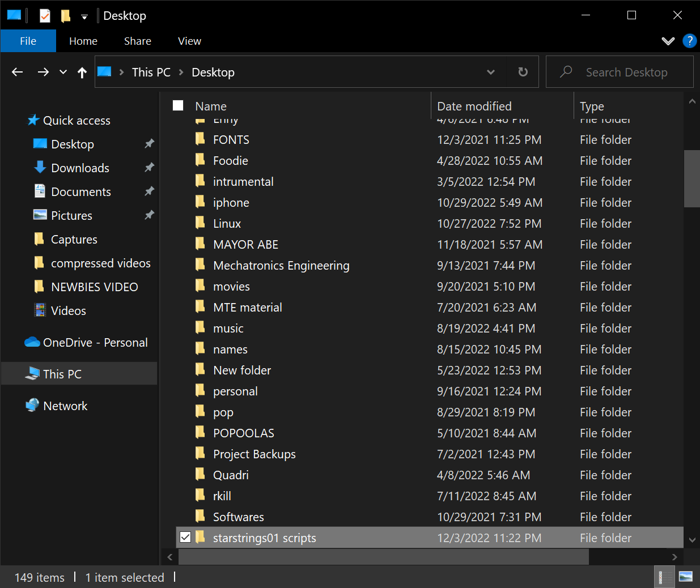Select the FONTS folder icon
Viewport: 700px width, 588px height.
(x=200, y=139)
